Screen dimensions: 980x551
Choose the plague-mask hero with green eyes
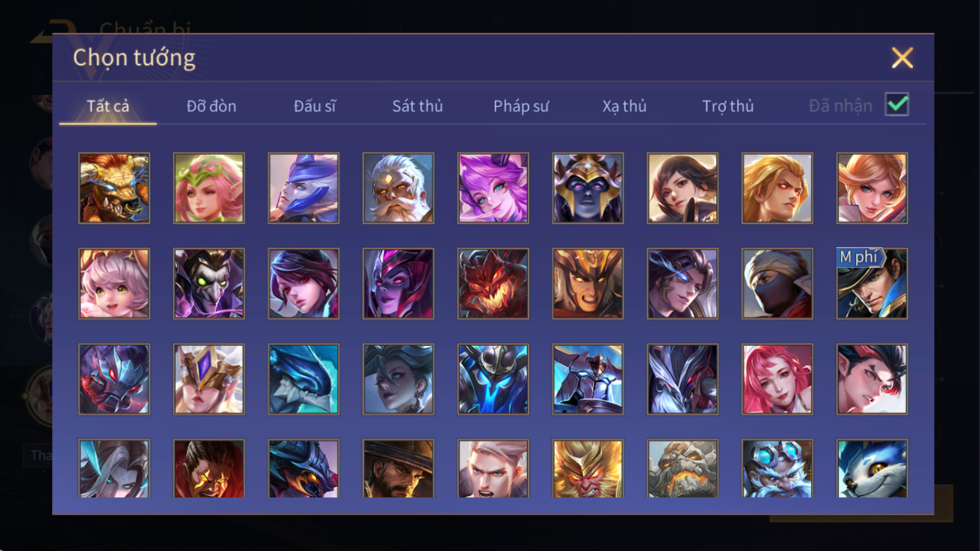tap(209, 284)
